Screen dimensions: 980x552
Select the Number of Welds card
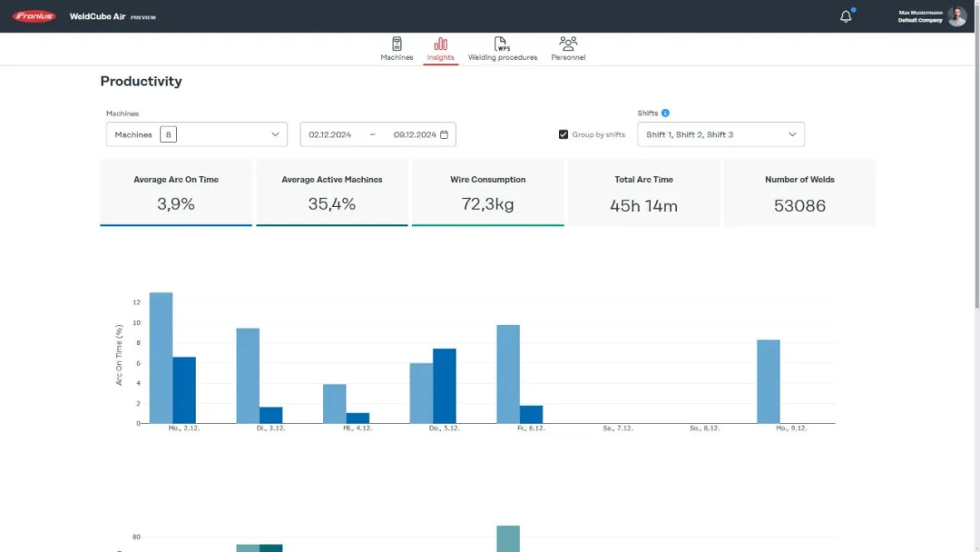[799, 192]
